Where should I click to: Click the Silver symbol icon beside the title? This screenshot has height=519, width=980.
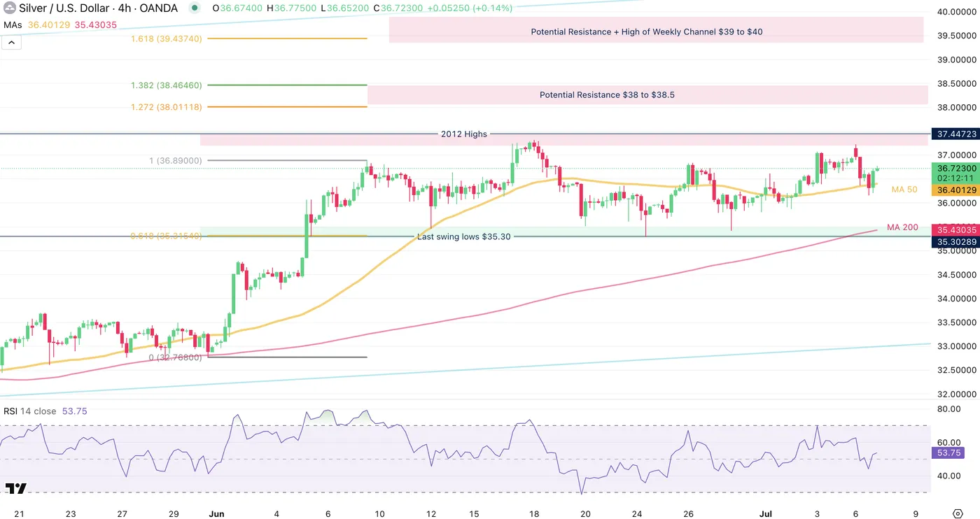(10, 8)
